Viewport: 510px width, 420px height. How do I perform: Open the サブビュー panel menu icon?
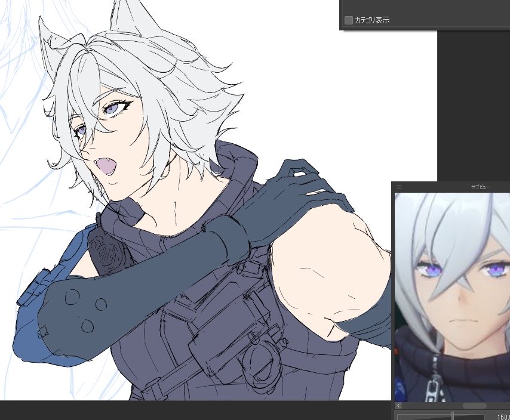(399, 187)
